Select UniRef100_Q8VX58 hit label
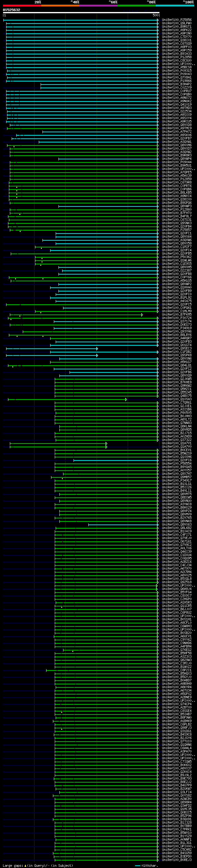 click(x=177, y=243)
